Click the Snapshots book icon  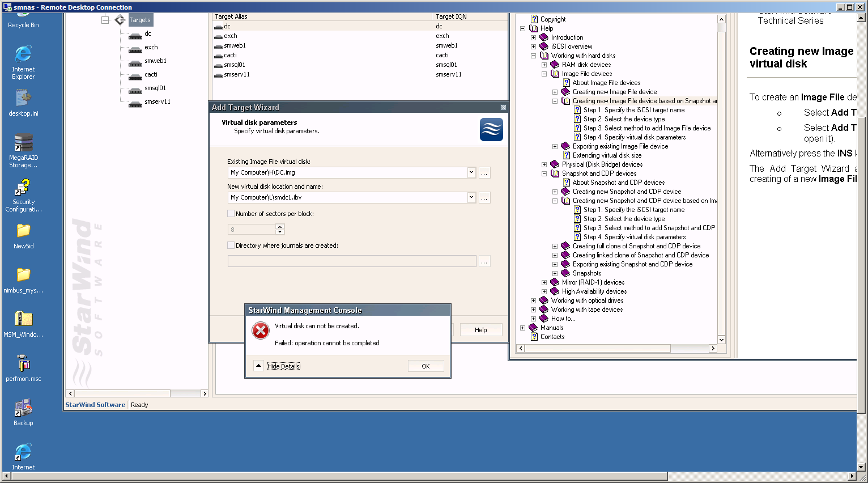pos(565,273)
